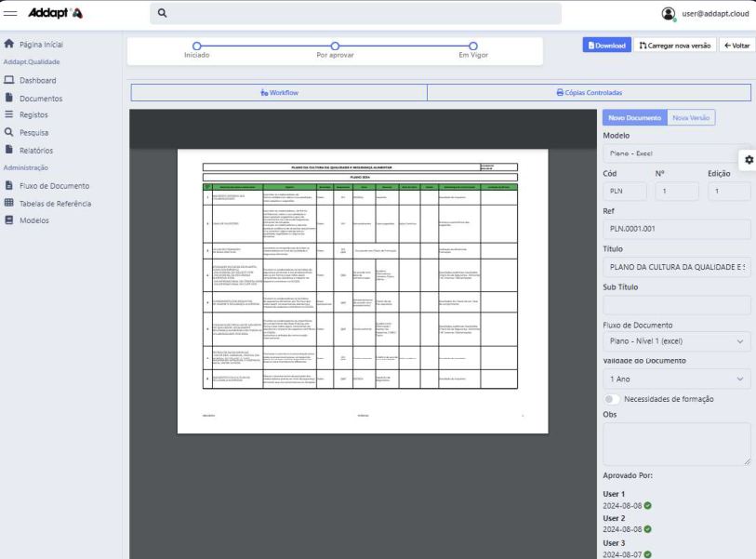Click the Iniciado workflow step marker
The height and width of the screenshot is (559, 756).
pyautogui.click(x=197, y=46)
